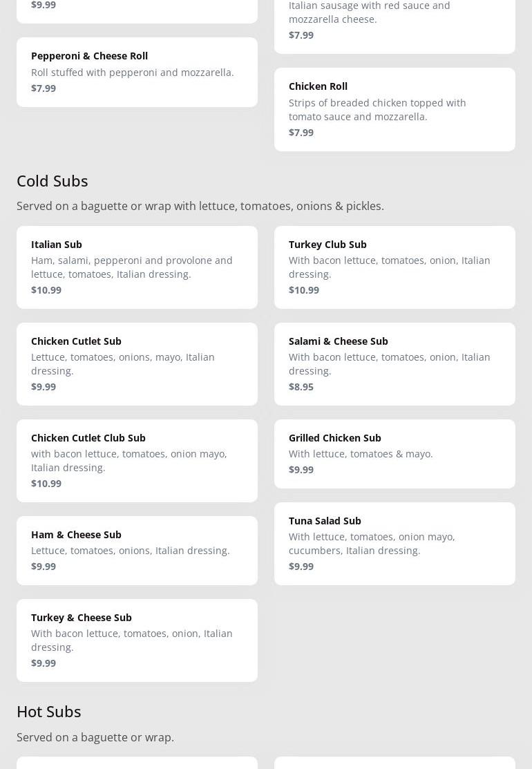Click the Tuna Salad Sub description text

point(372,543)
